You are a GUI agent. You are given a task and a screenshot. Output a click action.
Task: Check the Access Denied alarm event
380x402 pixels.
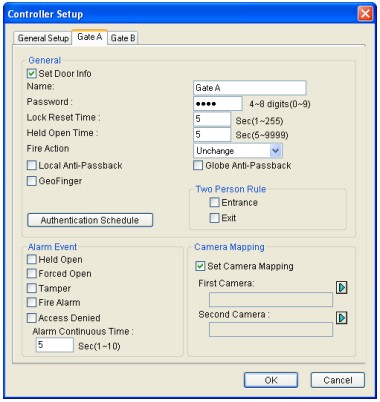32,318
